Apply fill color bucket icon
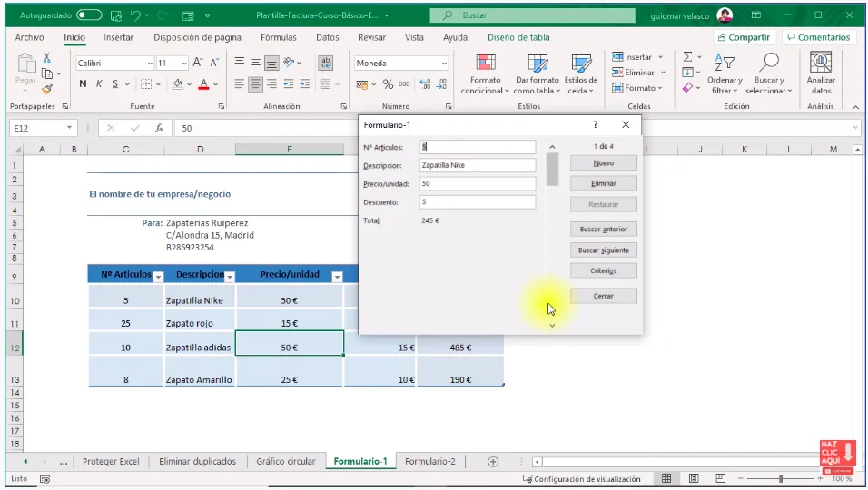 point(178,84)
